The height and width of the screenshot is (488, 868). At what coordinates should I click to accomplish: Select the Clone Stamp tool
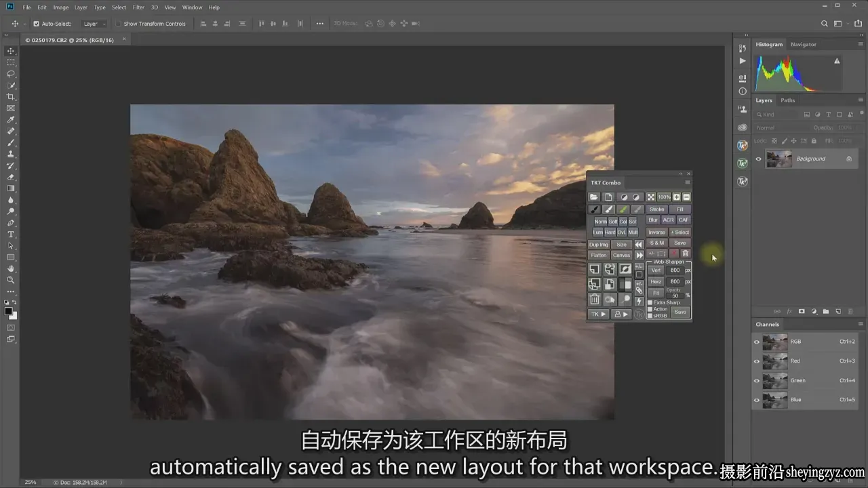pyautogui.click(x=11, y=154)
